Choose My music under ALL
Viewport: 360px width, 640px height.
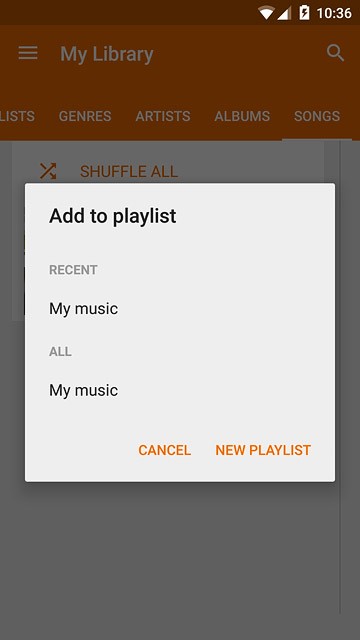click(180, 390)
